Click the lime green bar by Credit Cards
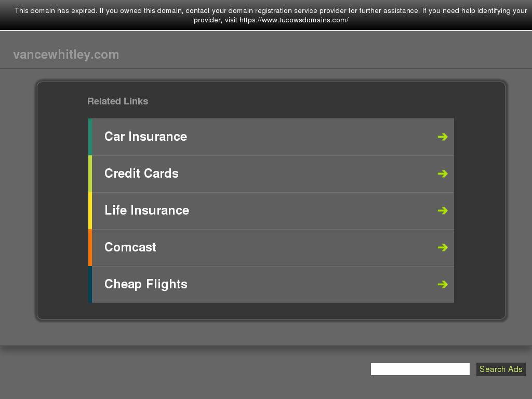 click(x=90, y=174)
